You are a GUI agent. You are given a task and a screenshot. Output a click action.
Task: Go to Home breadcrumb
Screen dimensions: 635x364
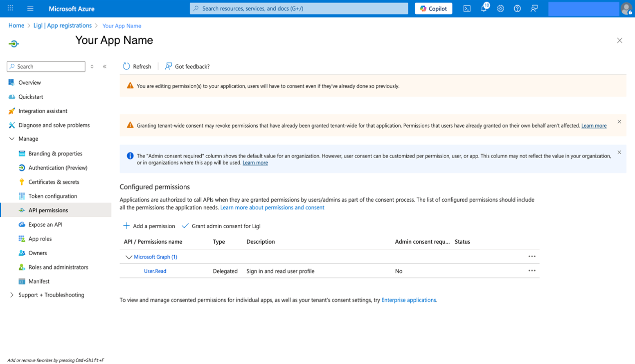pos(16,25)
